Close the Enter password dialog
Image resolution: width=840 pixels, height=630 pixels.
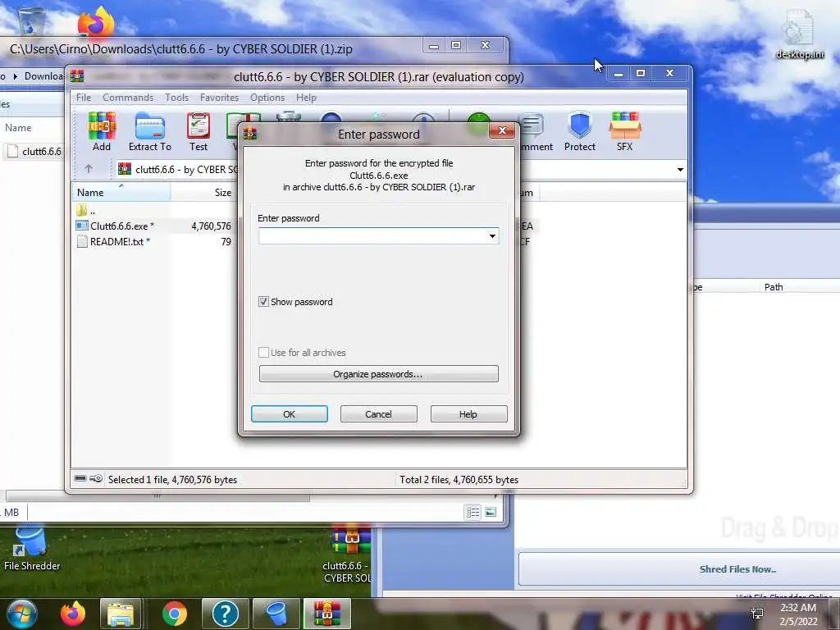click(x=503, y=130)
